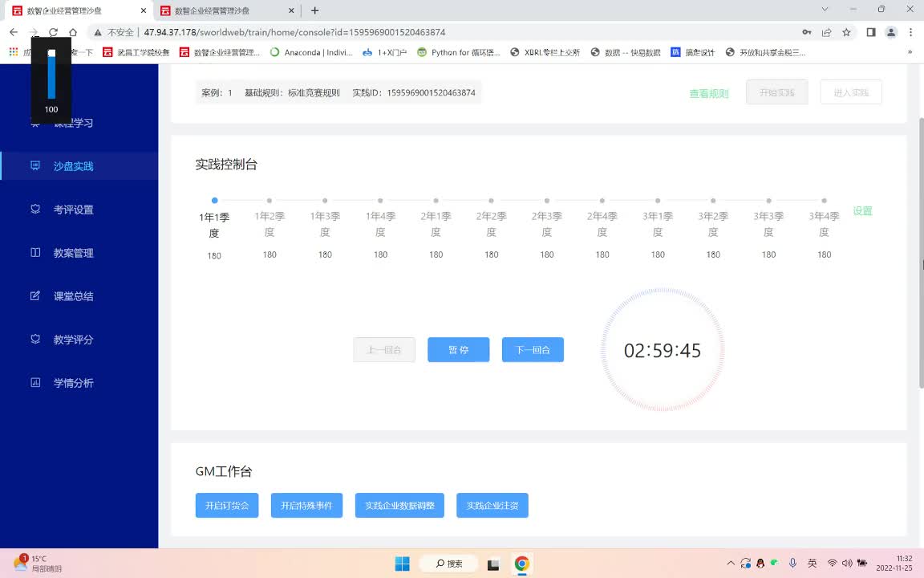This screenshot has height=578, width=924.
Task: Select the 3年2季度 timeline marker
Action: 713,201
